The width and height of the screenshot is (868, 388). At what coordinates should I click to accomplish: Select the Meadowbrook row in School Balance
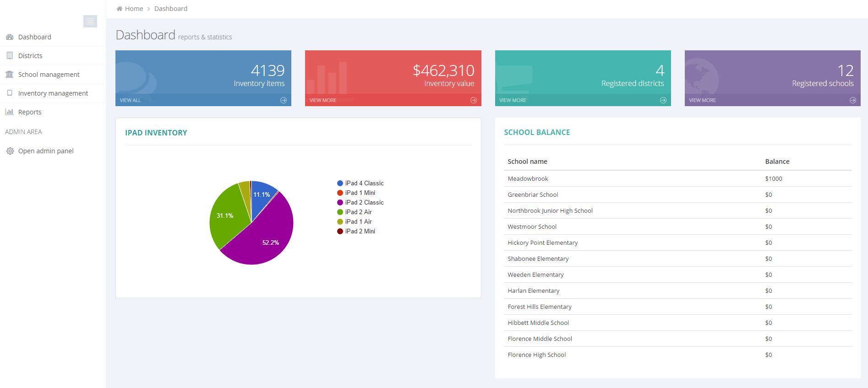528,178
